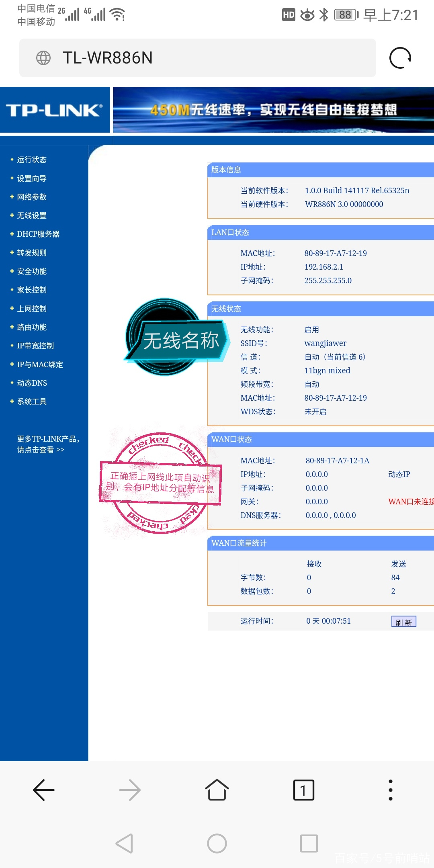Viewport: 434px width, 868px height.
Task: Expand IP与MAC绑定 menu
Action: (x=40, y=364)
